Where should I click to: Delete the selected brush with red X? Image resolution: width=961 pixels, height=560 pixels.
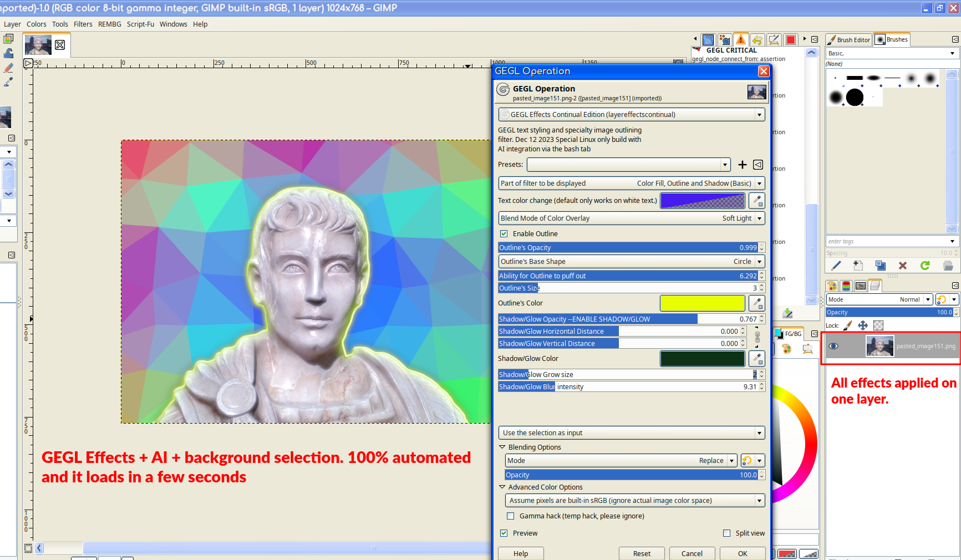[x=903, y=266]
